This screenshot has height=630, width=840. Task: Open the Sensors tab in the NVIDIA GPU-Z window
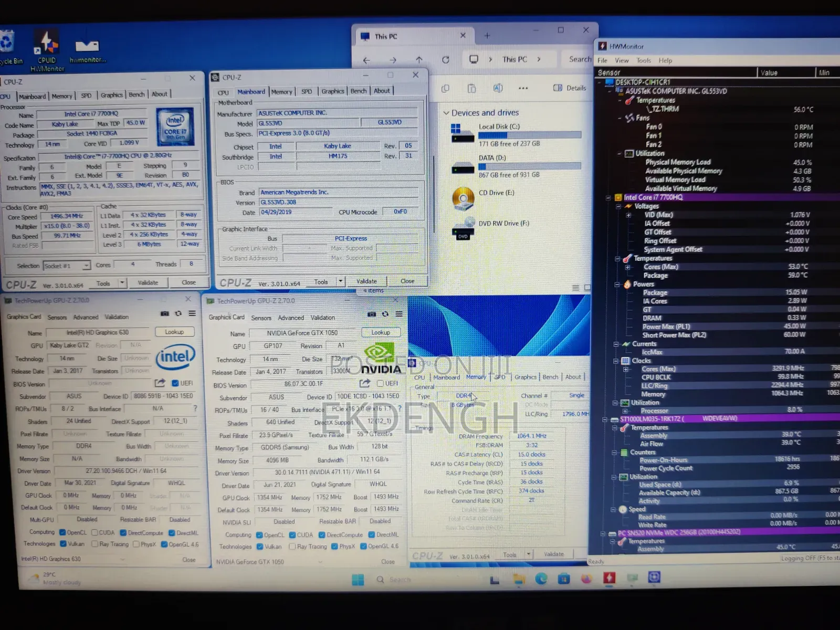[x=261, y=318]
